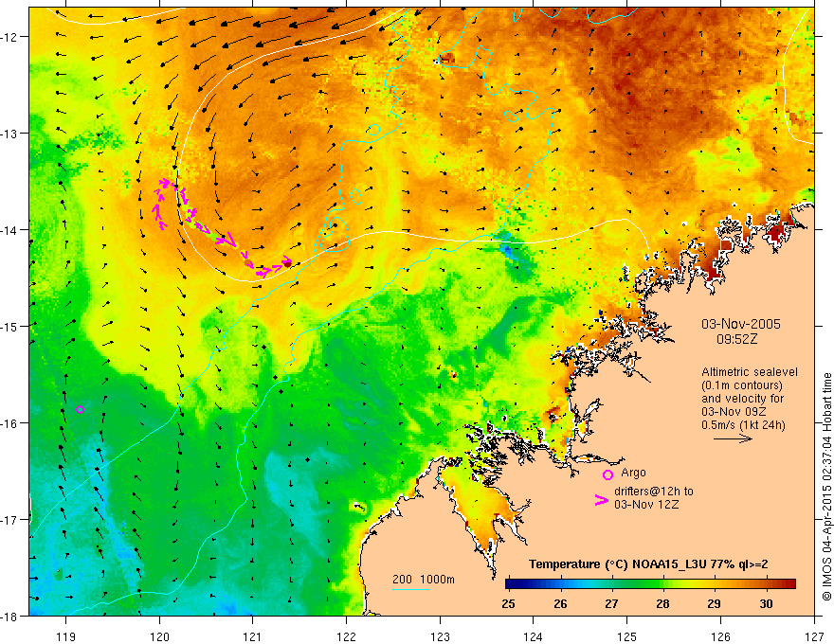Screen dimensions: 834x644
Task: Click longitude axis label 122
Action: tap(347, 636)
